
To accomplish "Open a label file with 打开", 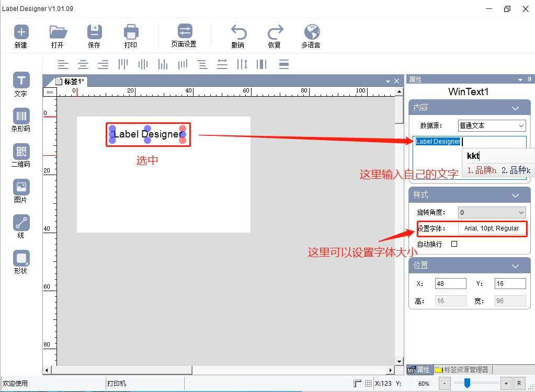I will (x=58, y=36).
